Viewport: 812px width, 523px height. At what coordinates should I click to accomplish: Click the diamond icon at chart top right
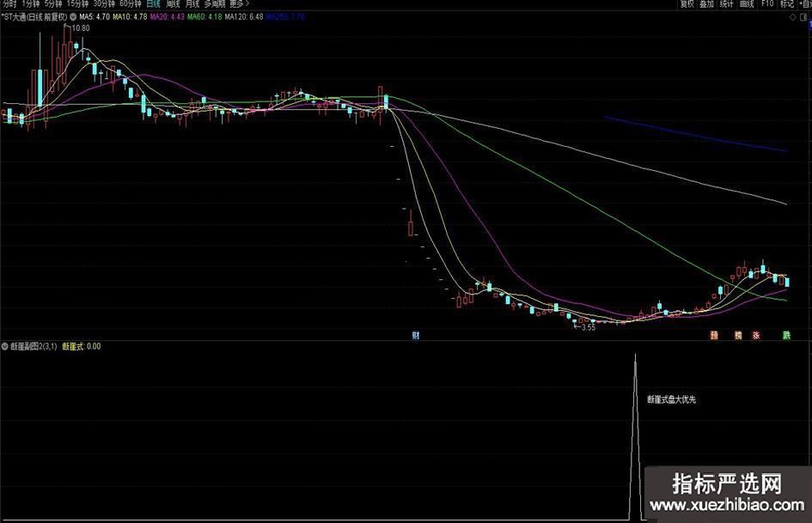pos(793,17)
